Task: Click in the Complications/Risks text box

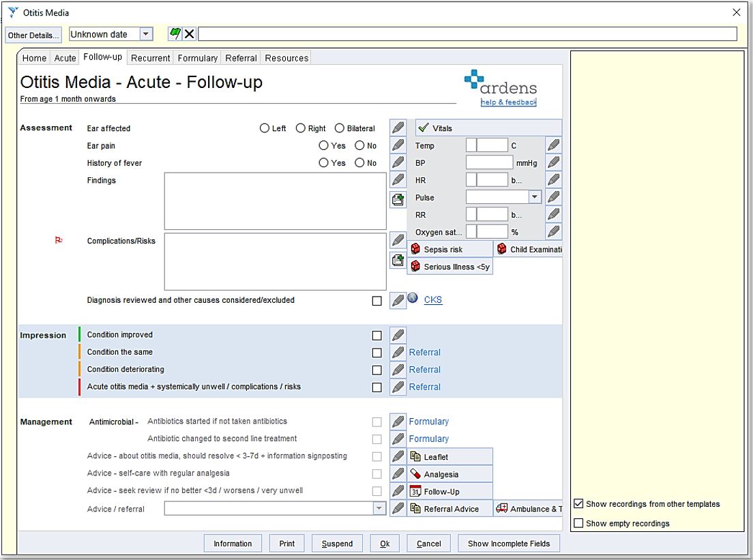Action: (x=275, y=262)
